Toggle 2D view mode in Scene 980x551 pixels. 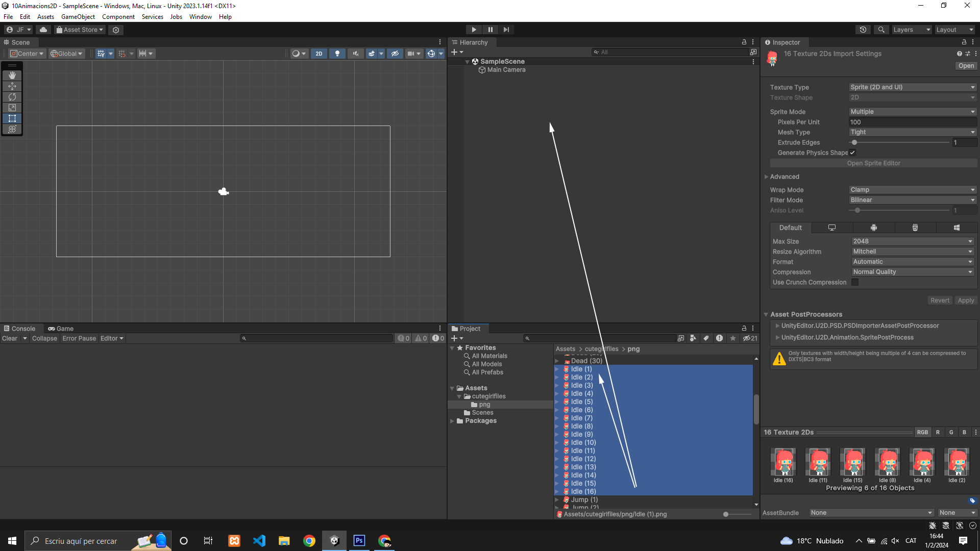pos(319,54)
